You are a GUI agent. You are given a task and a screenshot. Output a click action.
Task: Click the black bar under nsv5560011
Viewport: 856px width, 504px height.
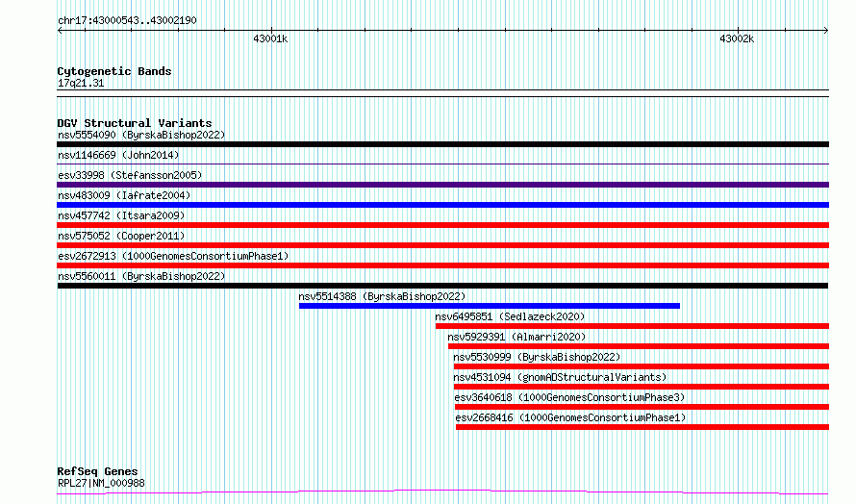[x=442, y=286]
